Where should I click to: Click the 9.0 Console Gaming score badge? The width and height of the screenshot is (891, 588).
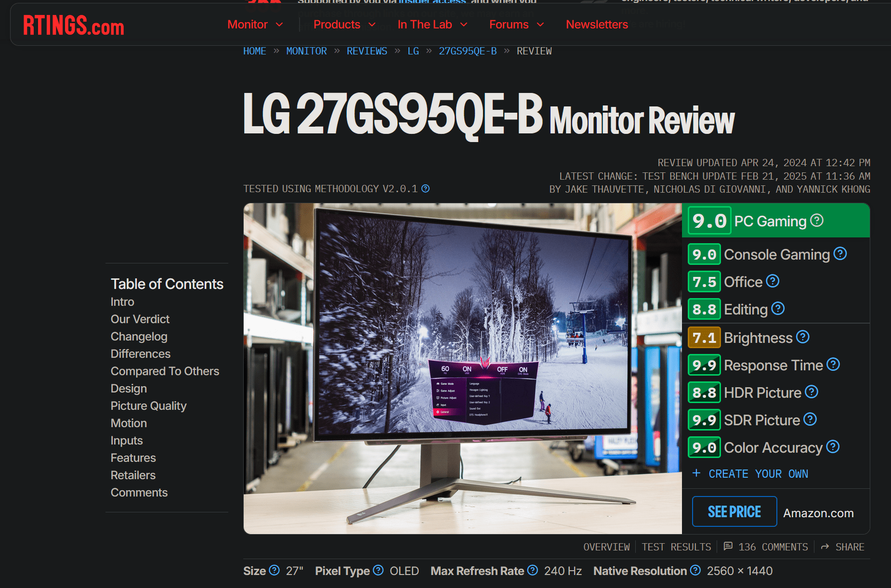704,254
